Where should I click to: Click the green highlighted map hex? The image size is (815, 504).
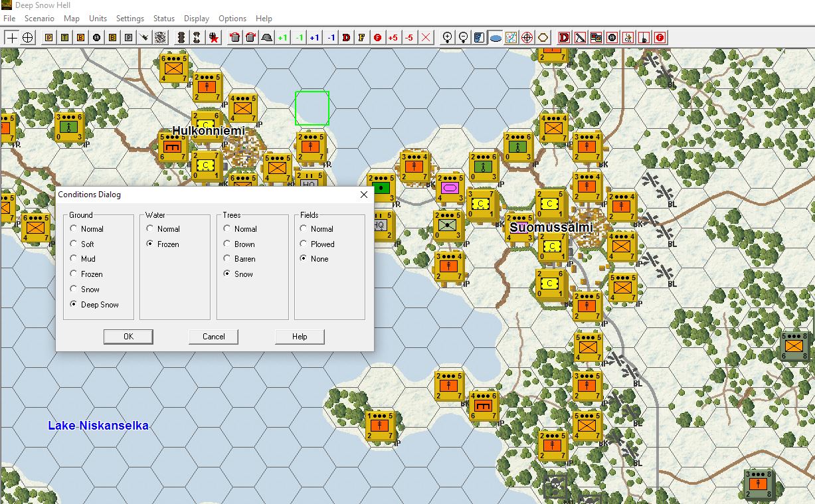pyautogui.click(x=312, y=108)
